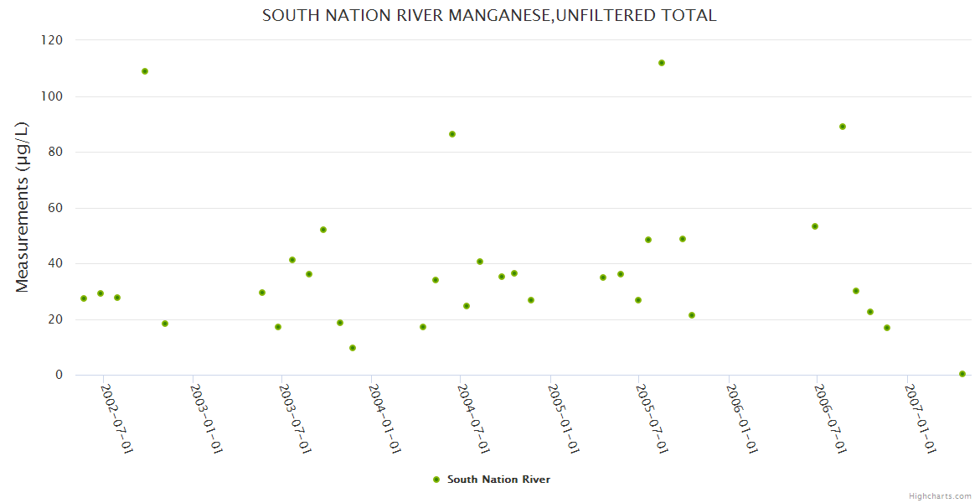
Task: Toggle the South Nation River series legend label
Action: 498,480
